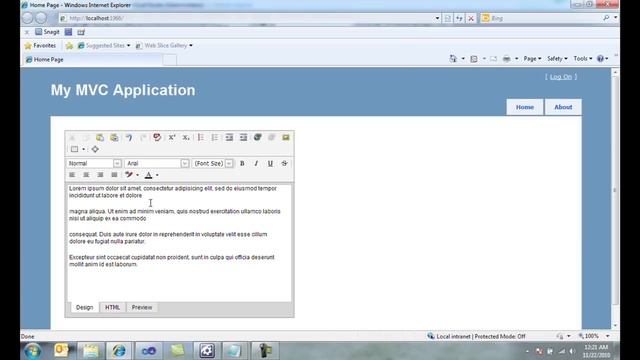Click the address bar URL field
This screenshot has height=360, width=640.
coord(249,18)
